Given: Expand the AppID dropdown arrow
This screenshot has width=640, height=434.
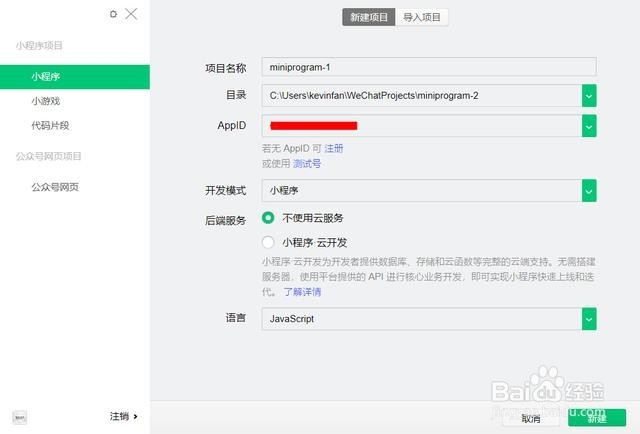Looking at the screenshot, I should point(589,126).
